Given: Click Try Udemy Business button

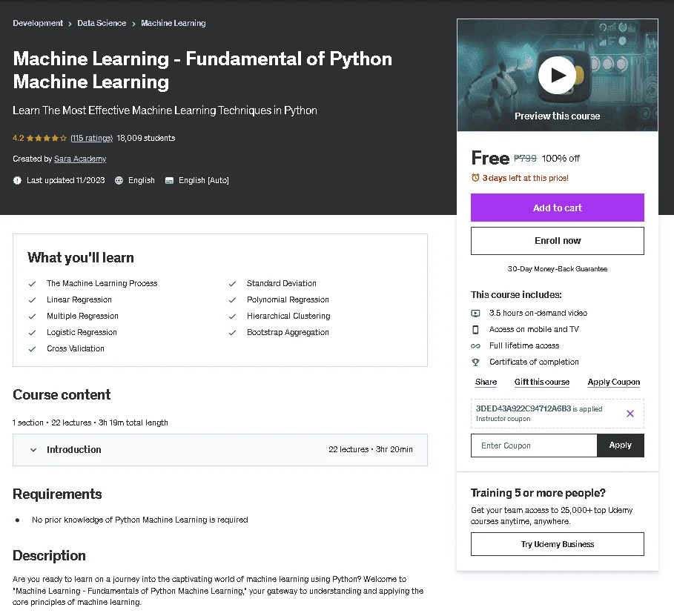Looking at the screenshot, I should coord(557,544).
